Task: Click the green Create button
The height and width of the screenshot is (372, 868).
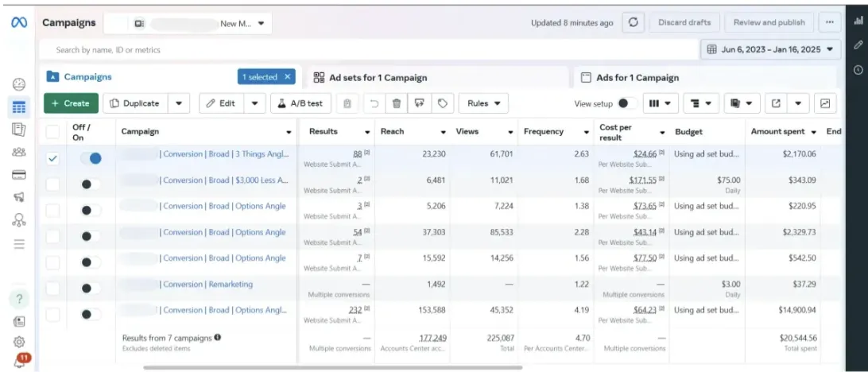Action: click(71, 103)
